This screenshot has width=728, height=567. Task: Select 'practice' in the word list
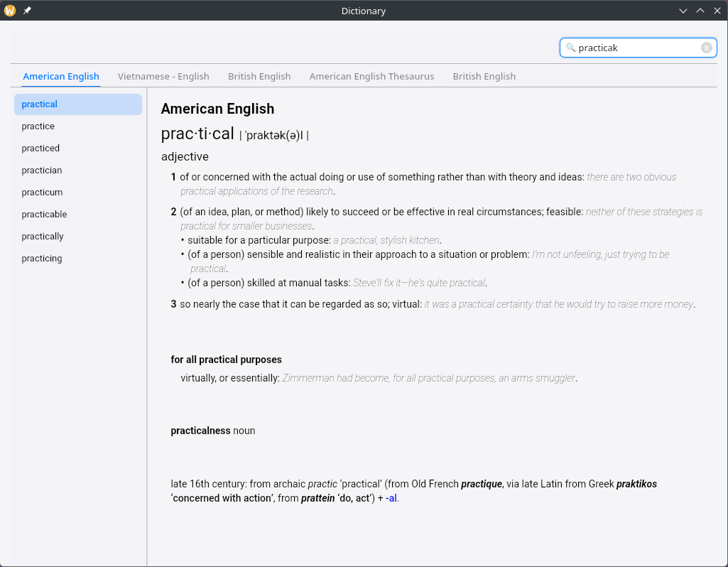click(38, 126)
